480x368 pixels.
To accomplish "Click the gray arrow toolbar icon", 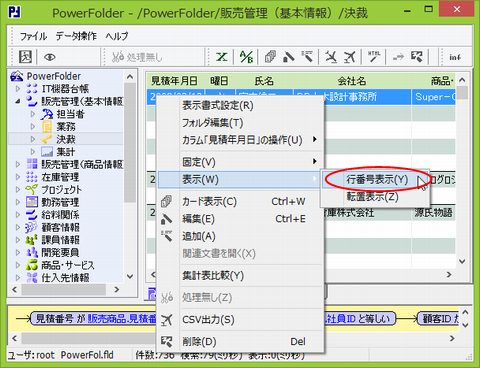I will pyautogui.click(x=398, y=57).
